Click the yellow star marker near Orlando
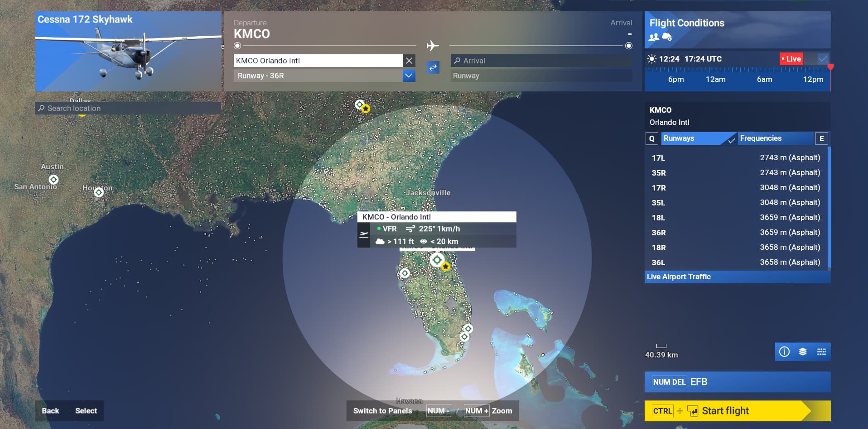This screenshot has height=429, width=868. click(446, 267)
